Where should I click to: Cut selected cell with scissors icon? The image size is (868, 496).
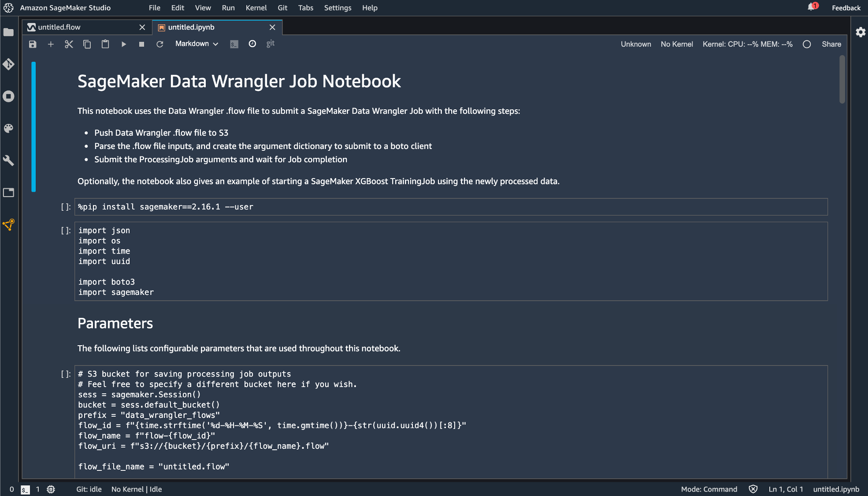69,44
